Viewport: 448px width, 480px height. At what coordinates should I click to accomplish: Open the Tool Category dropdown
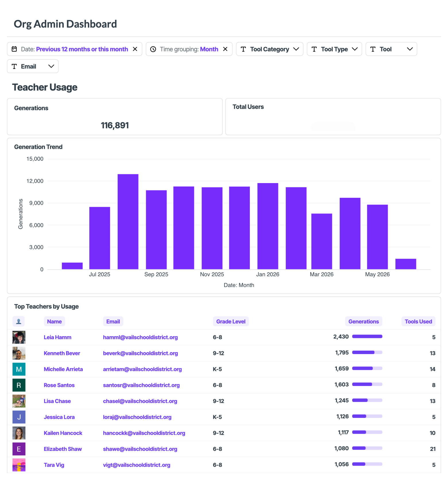(270, 49)
